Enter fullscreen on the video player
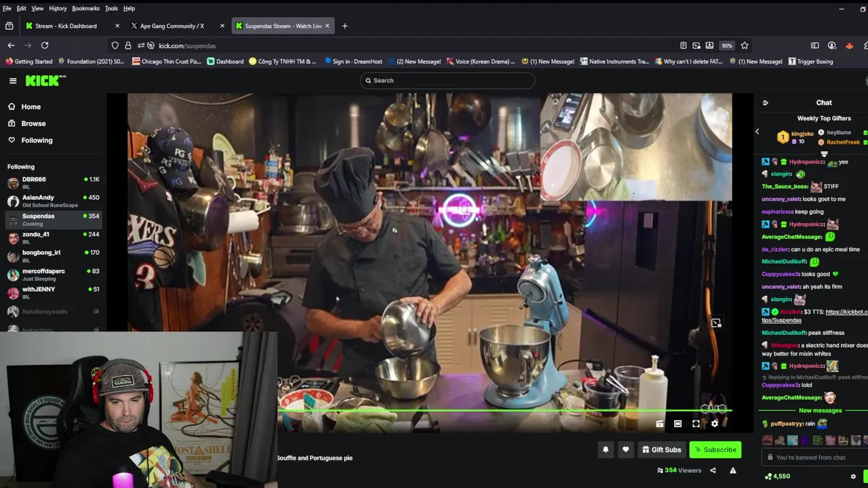The image size is (868, 488). [x=696, y=424]
